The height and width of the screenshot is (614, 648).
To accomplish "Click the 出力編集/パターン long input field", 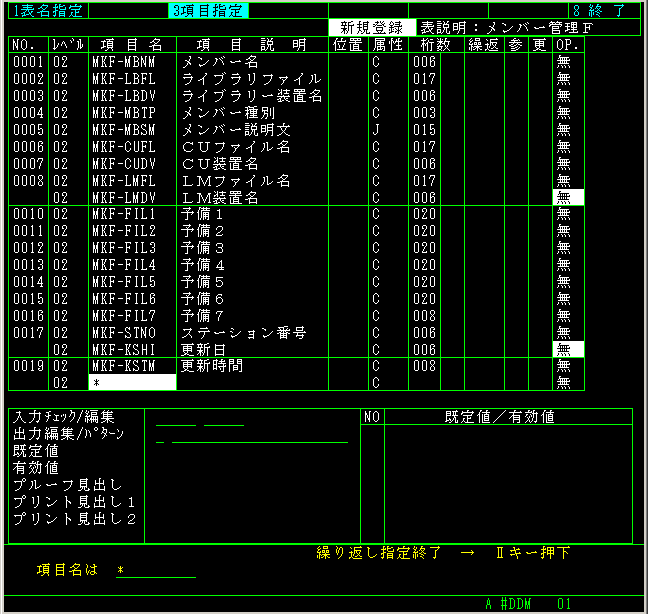I will tap(260, 435).
